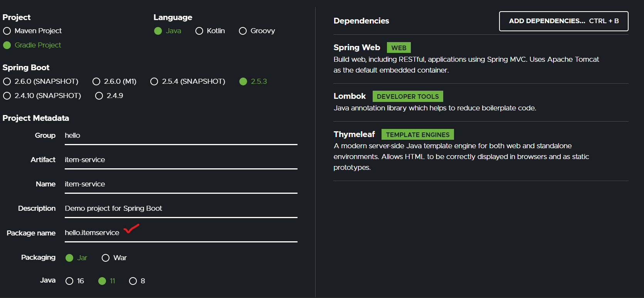Click the Packaging label
The image size is (644, 298).
pyautogui.click(x=38, y=257)
